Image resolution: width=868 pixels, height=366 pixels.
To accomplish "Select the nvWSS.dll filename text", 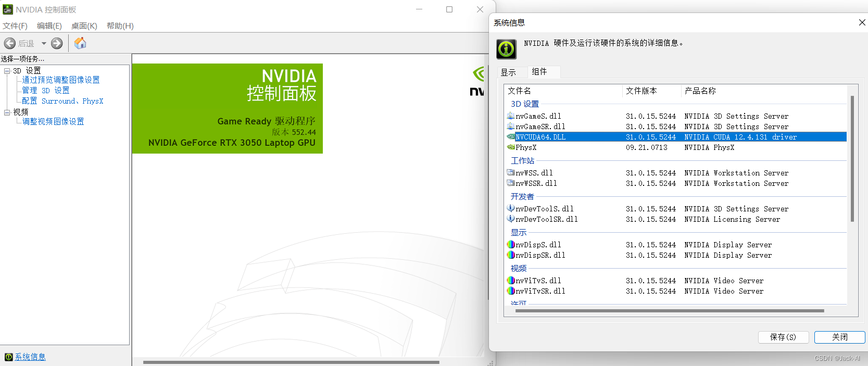I will 534,173.
